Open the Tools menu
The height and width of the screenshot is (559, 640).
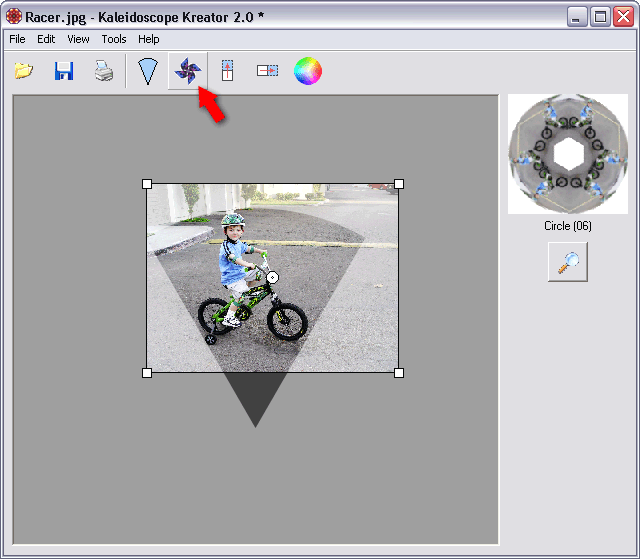[114, 39]
